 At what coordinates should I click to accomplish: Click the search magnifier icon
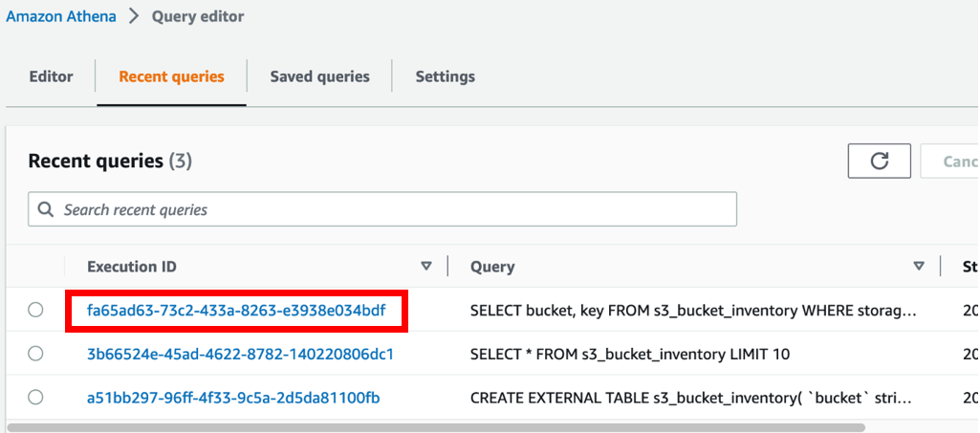coord(46,209)
